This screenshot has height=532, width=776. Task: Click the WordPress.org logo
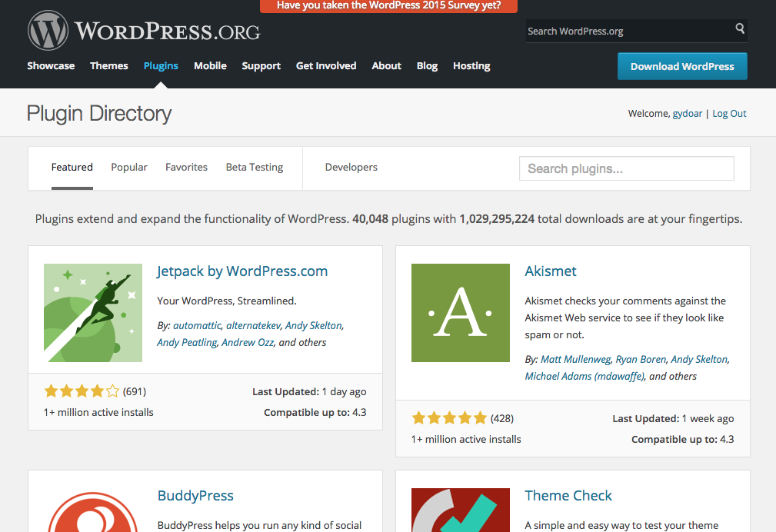coord(142,31)
